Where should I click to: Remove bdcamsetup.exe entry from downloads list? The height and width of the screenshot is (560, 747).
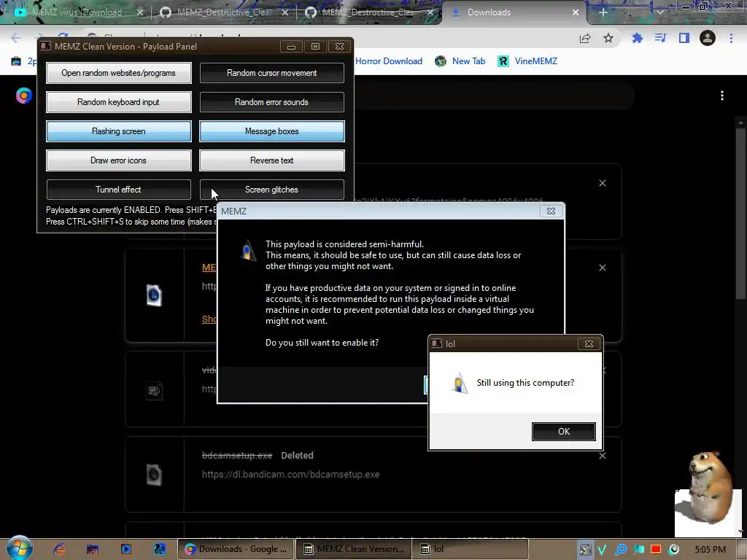pyautogui.click(x=603, y=456)
